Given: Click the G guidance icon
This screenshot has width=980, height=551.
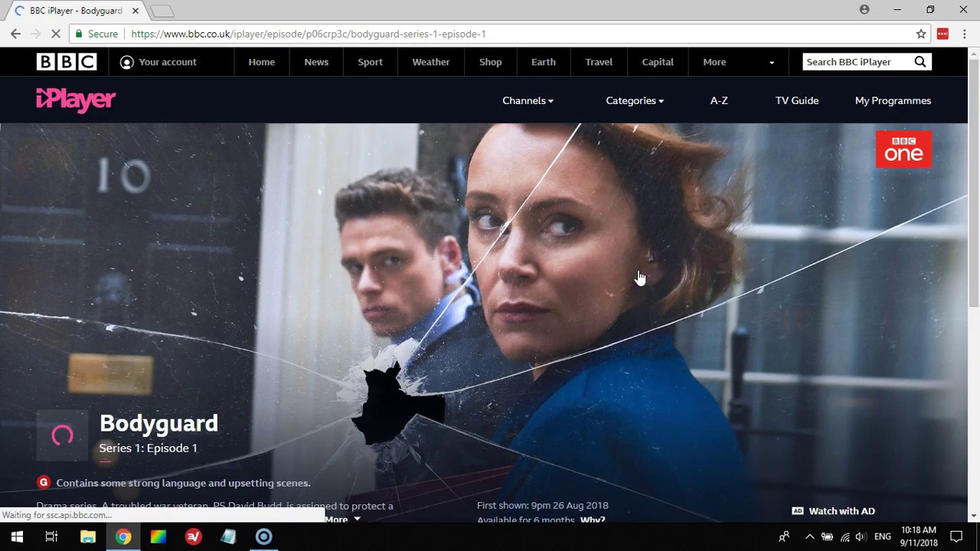Looking at the screenshot, I should 44,482.
